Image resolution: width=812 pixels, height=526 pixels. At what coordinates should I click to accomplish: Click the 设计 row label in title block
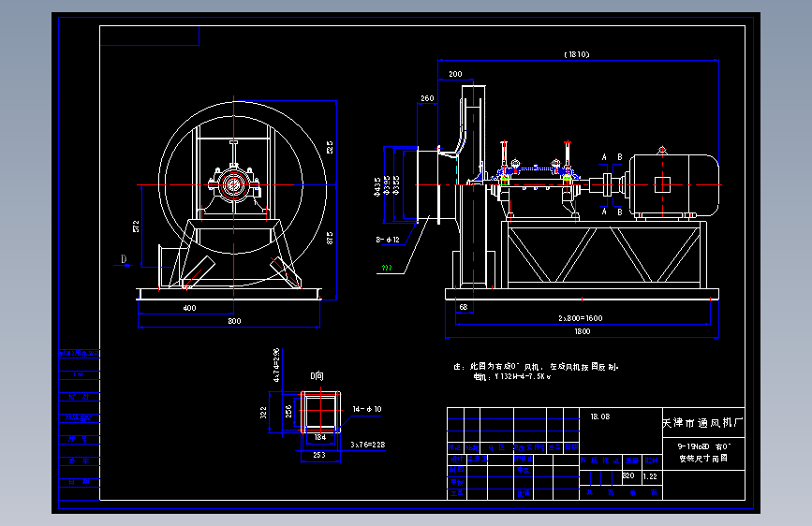[456, 460]
